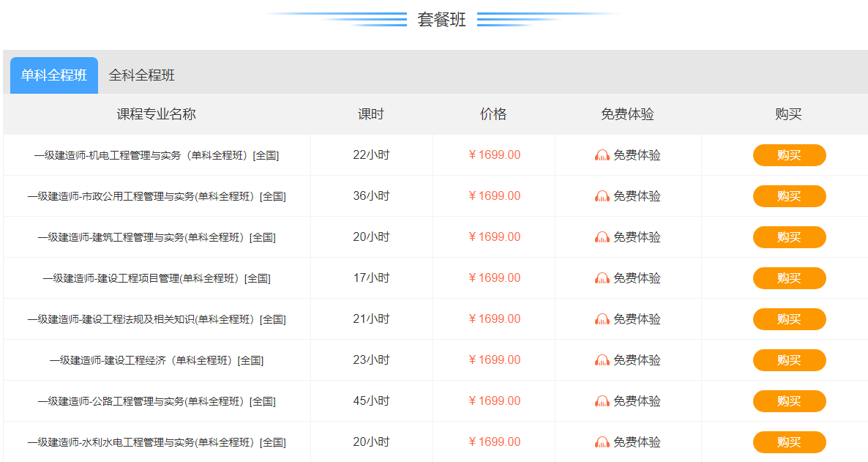The height and width of the screenshot is (462, 868).
Task: Select the free-trial headset icon for 建筑工程管理与实务
Action: coord(602,236)
